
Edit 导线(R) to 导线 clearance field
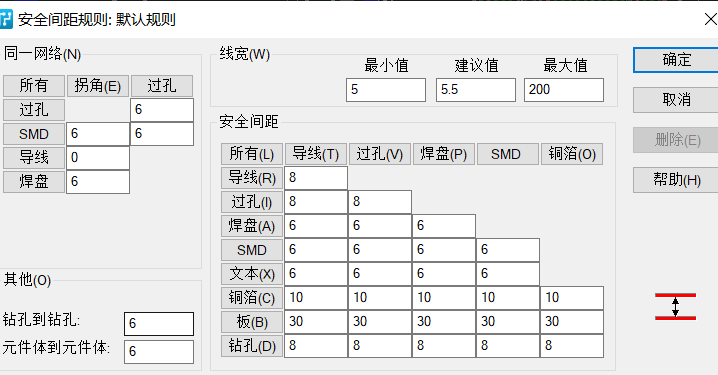pos(316,178)
